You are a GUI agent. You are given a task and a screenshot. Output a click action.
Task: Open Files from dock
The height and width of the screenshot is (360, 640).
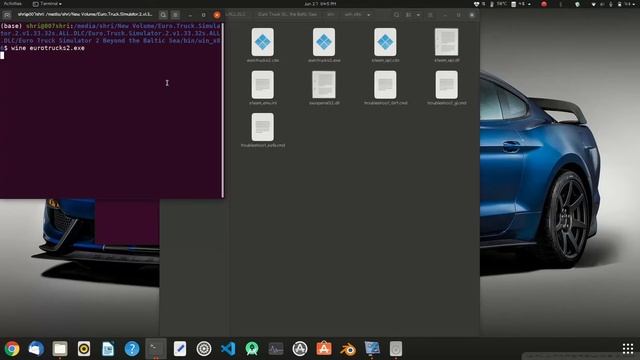click(x=60, y=349)
